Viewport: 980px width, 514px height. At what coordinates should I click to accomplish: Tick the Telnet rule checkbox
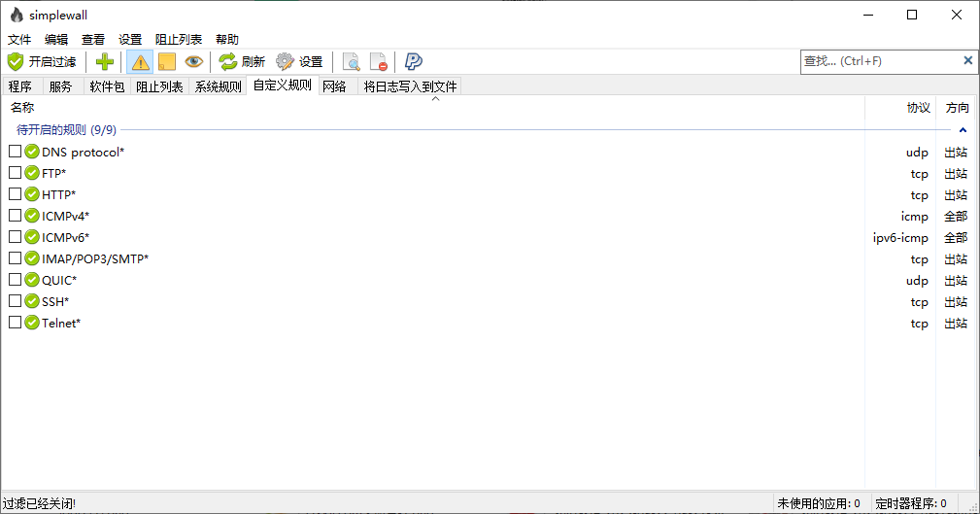pyautogui.click(x=15, y=323)
